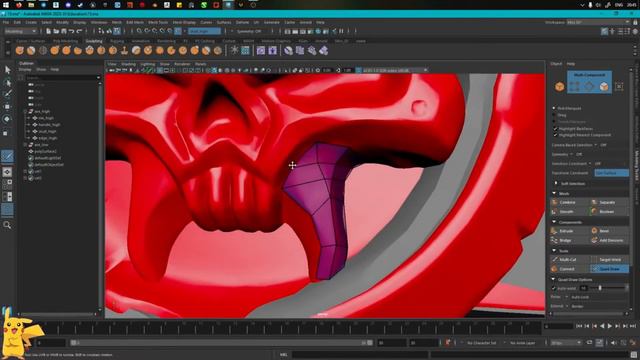Screen dimensions: 640x360
Task: Choose edge selection icon in Multi-Component box
Action: 589,86
